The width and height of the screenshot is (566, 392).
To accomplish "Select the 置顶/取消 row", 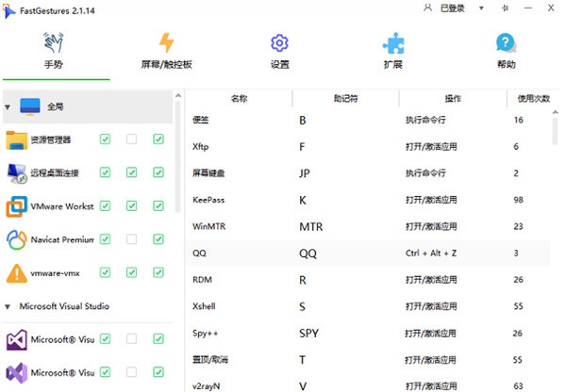I will (368, 360).
